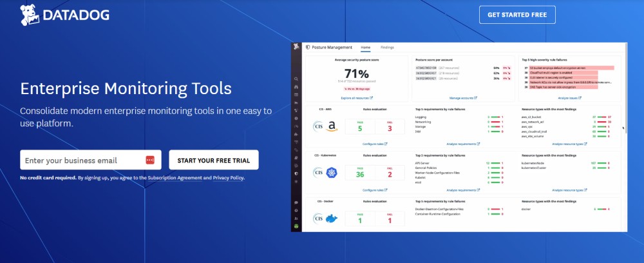Click the Datadog dog logo
Screen dimensions: 644x263
(x=28, y=14)
